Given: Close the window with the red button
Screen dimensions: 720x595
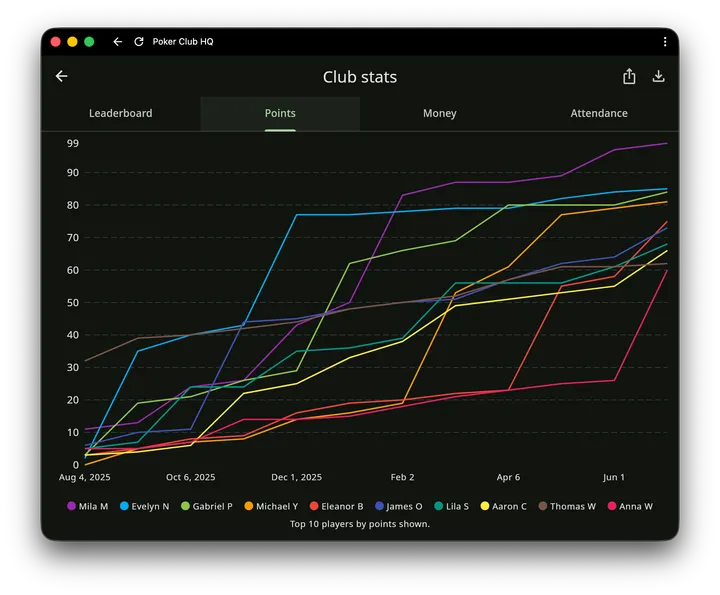Looking at the screenshot, I should (56, 42).
